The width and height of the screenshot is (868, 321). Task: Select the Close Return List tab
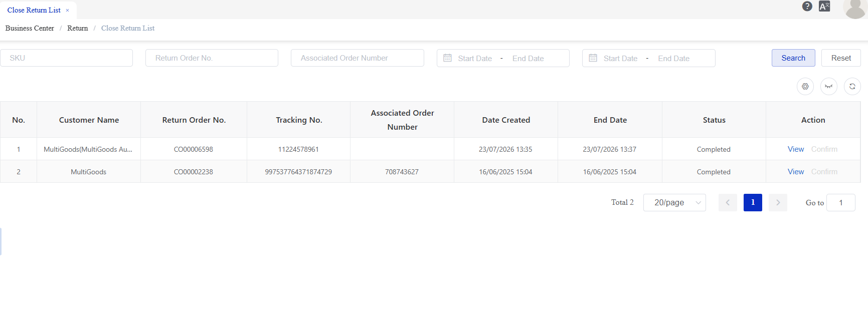click(34, 10)
